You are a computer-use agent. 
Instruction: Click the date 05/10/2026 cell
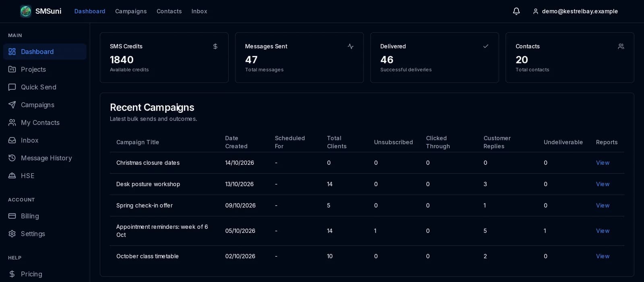pyautogui.click(x=240, y=231)
